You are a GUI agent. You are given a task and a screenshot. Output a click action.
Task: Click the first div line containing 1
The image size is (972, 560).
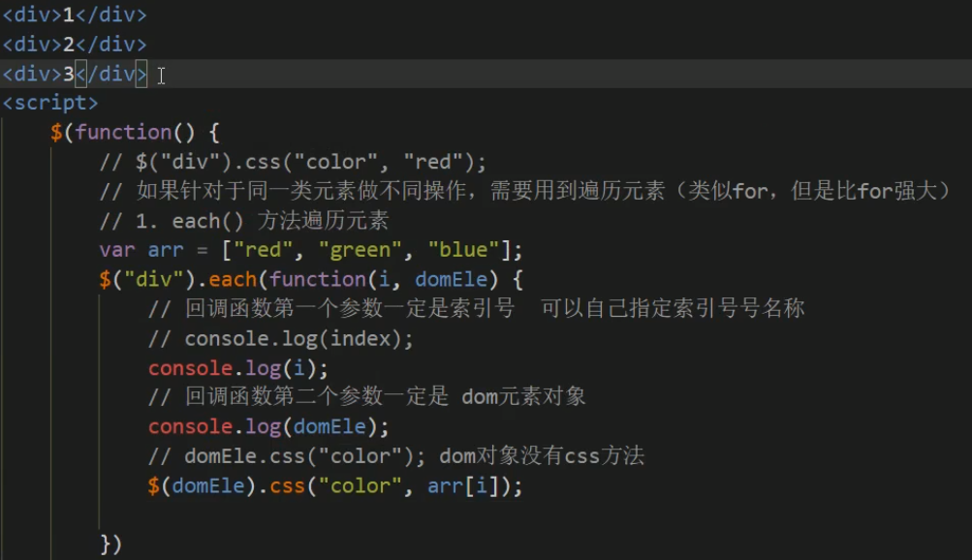(74, 16)
